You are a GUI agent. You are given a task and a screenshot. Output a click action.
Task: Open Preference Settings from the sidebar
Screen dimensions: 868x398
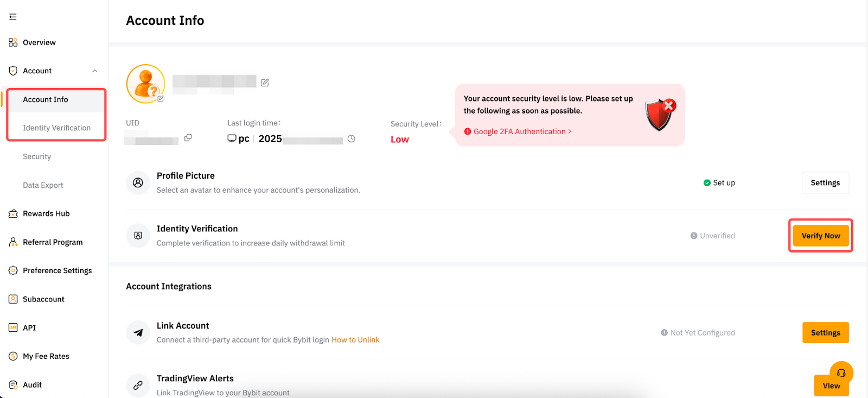pyautogui.click(x=57, y=270)
